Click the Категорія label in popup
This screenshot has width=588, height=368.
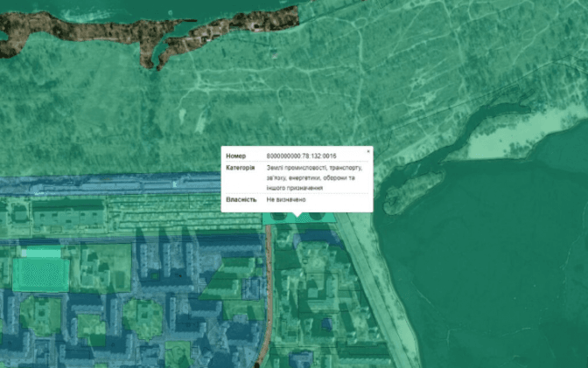point(240,167)
